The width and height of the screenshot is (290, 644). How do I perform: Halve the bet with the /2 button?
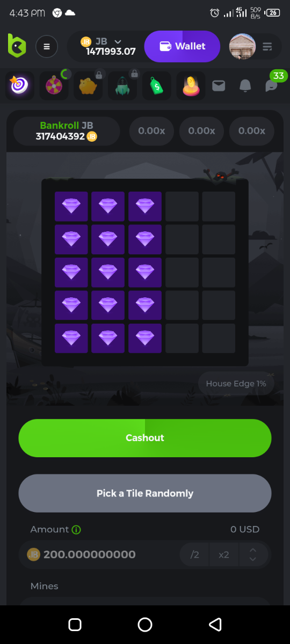(195, 554)
